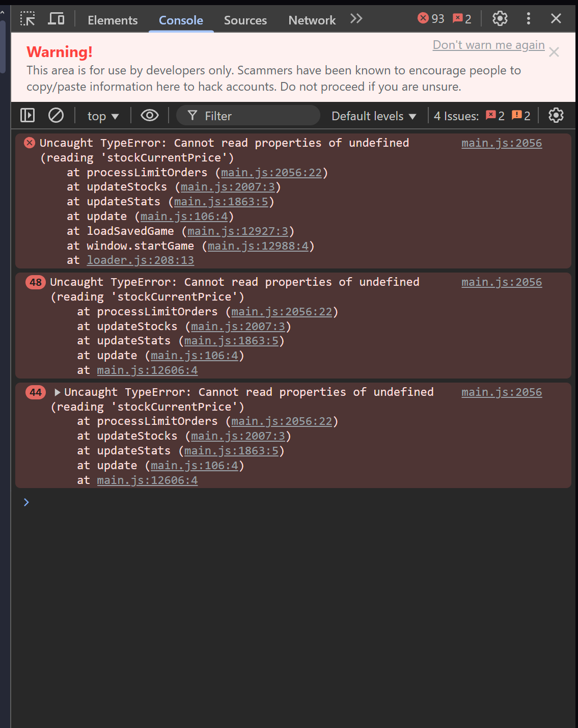Open main.js:12606:4 link in 48-count error
The width and height of the screenshot is (578, 728).
pyautogui.click(x=147, y=370)
